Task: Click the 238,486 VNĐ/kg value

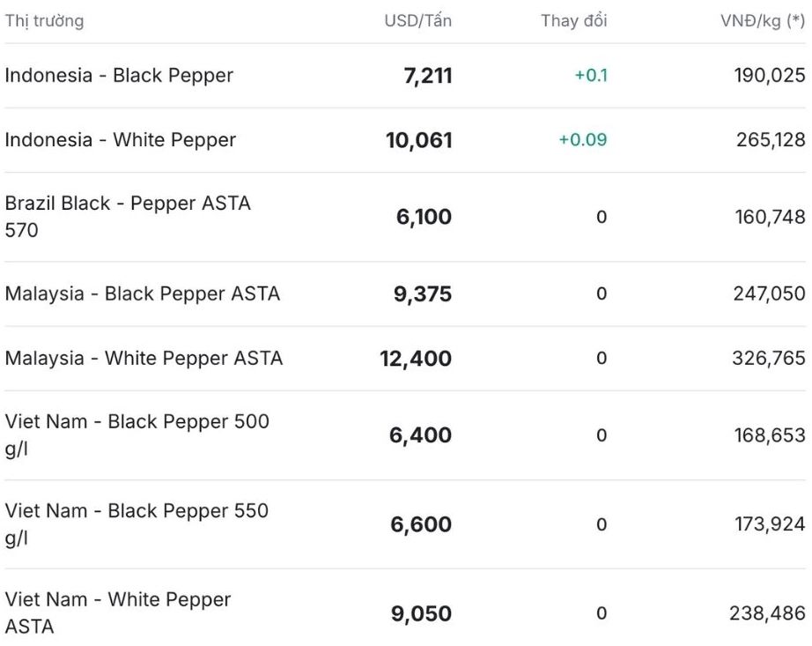Action: [767, 613]
